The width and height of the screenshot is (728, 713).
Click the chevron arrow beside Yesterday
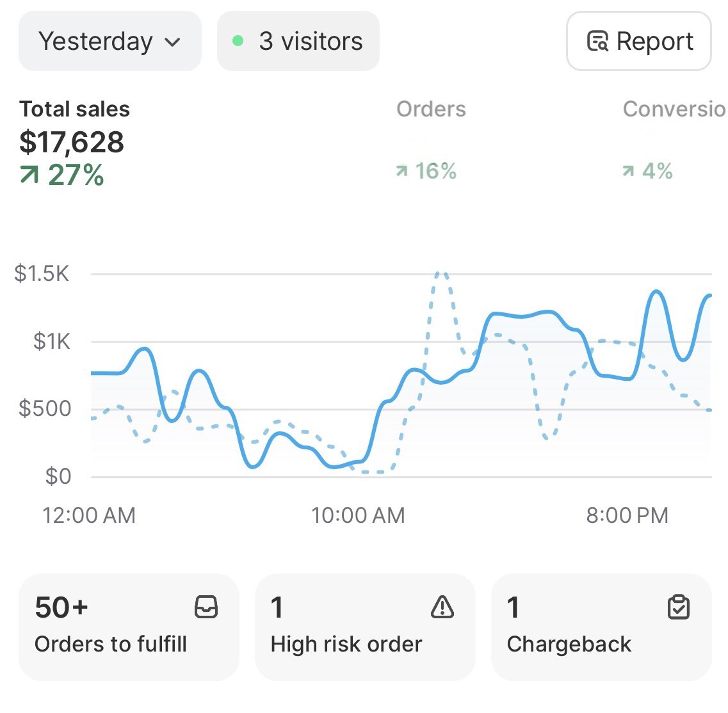pyautogui.click(x=172, y=42)
